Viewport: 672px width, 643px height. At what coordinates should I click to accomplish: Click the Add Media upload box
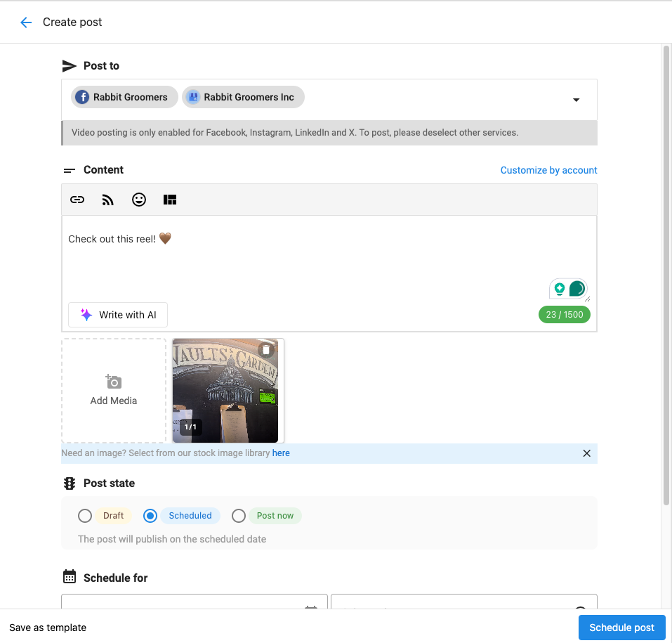(114, 390)
